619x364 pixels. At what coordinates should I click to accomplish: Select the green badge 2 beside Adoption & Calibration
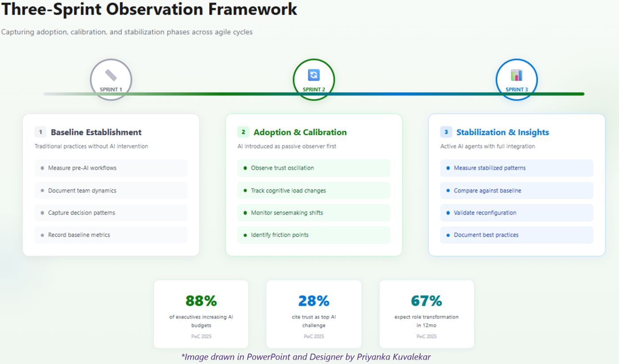[x=243, y=132]
